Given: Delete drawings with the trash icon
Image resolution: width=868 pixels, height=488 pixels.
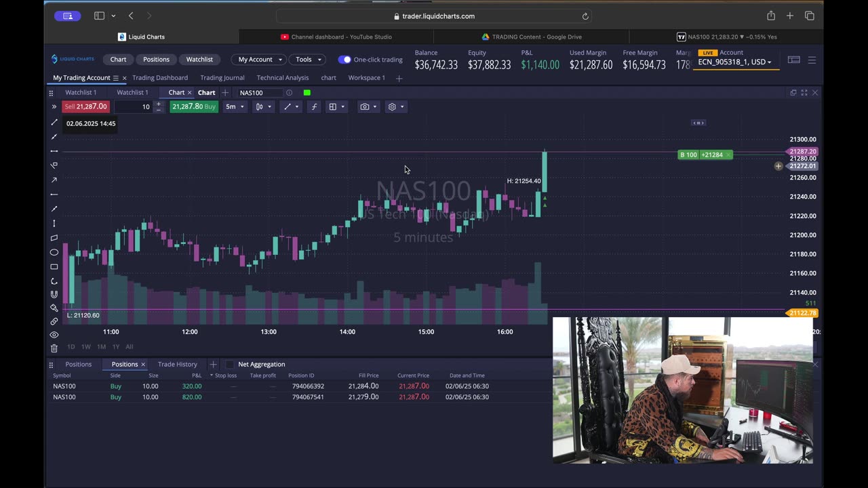Looking at the screenshot, I should (x=54, y=348).
